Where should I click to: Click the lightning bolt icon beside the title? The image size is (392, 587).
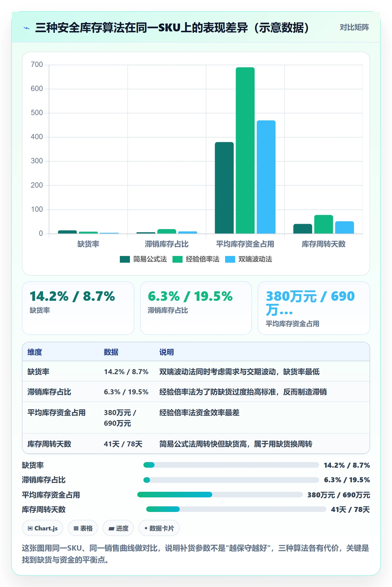(x=27, y=28)
